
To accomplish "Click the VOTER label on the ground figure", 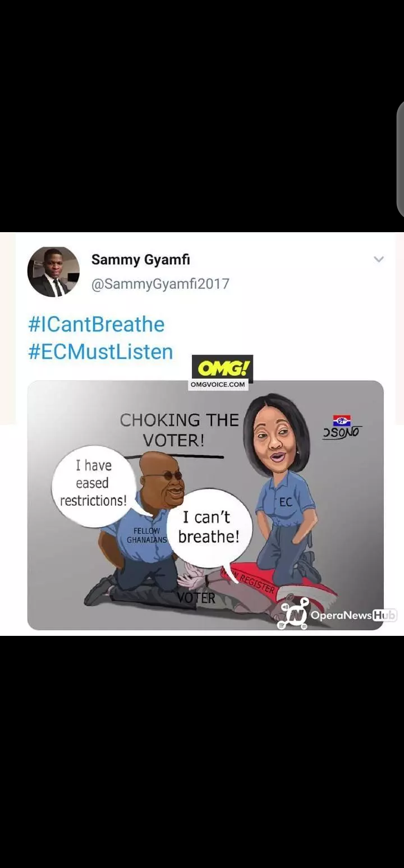I will click(196, 598).
